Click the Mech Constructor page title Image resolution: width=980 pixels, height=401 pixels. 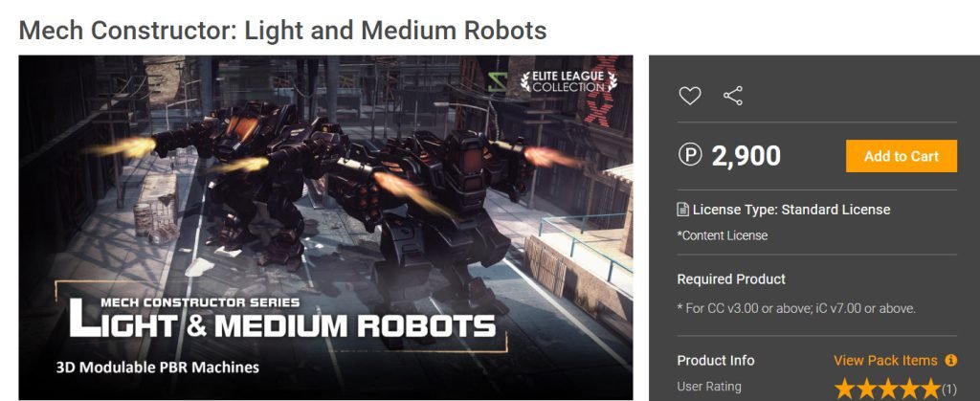pos(282,30)
